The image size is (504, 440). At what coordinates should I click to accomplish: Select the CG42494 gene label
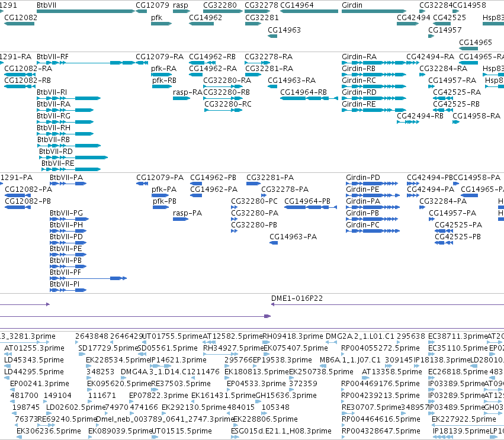pyautogui.click(x=413, y=17)
